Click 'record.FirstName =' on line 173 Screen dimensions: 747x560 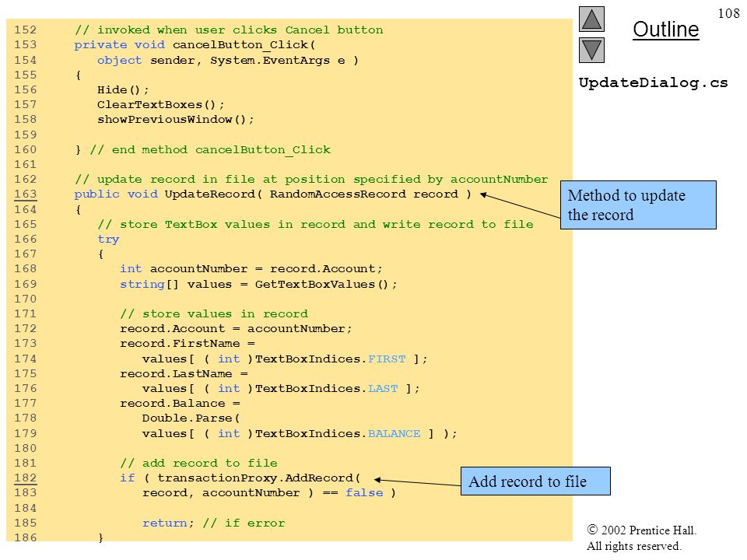click(x=188, y=343)
